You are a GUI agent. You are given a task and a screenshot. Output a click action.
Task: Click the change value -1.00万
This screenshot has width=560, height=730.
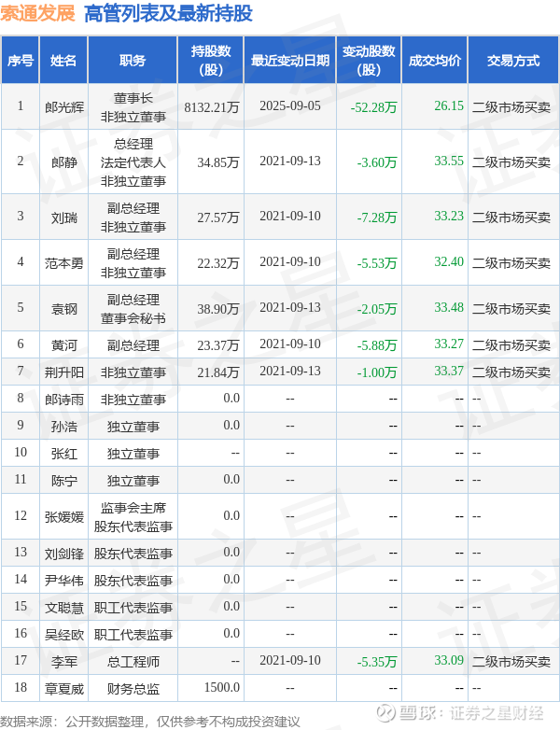(377, 372)
